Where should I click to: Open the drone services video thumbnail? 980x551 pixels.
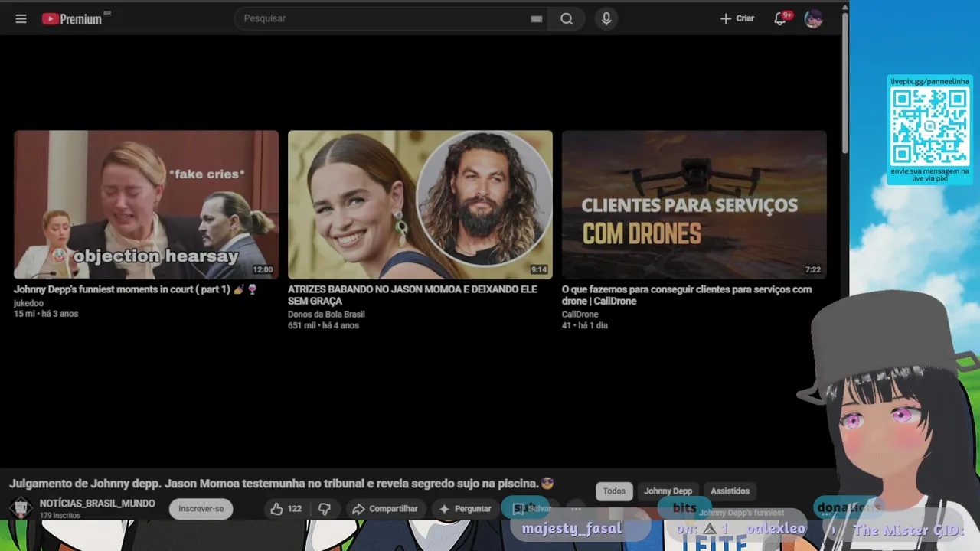pos(694,204)
